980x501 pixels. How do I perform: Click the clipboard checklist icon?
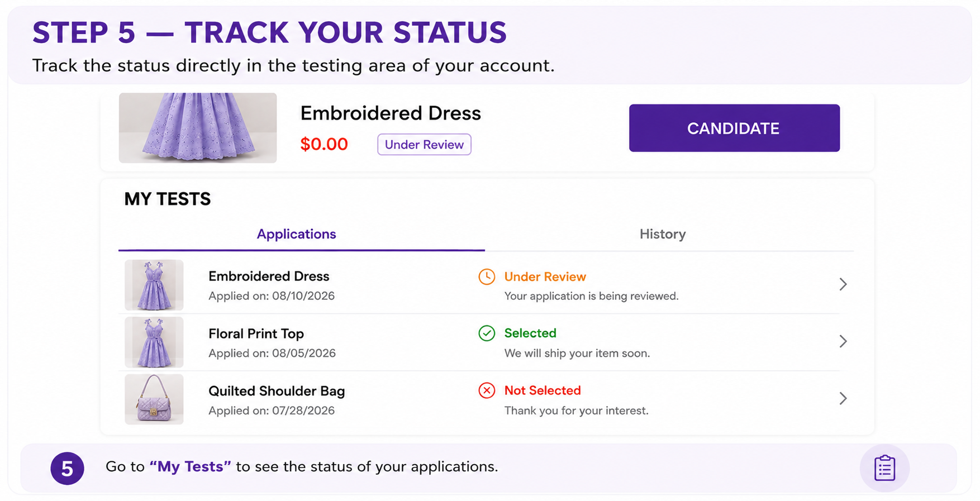tap(884, 468)
